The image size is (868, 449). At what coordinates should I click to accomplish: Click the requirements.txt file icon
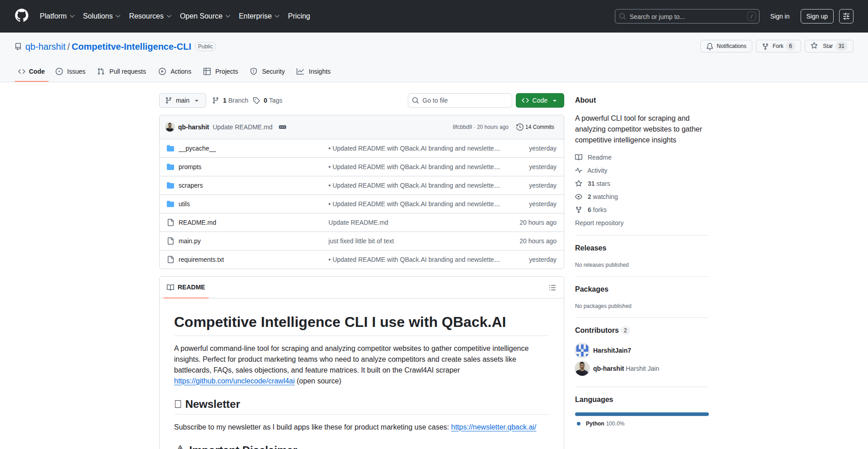pos(170,260)
